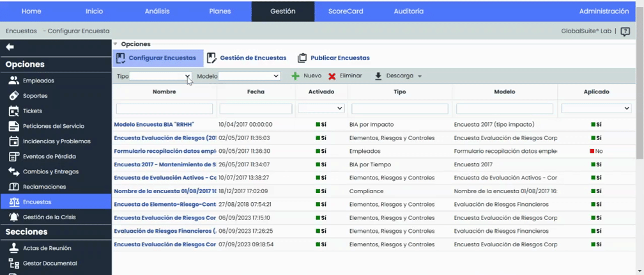Open the Aplicado column filter dropdown
Screen dimensions: 644x275
pyautogui.click(x=596, y=109)
